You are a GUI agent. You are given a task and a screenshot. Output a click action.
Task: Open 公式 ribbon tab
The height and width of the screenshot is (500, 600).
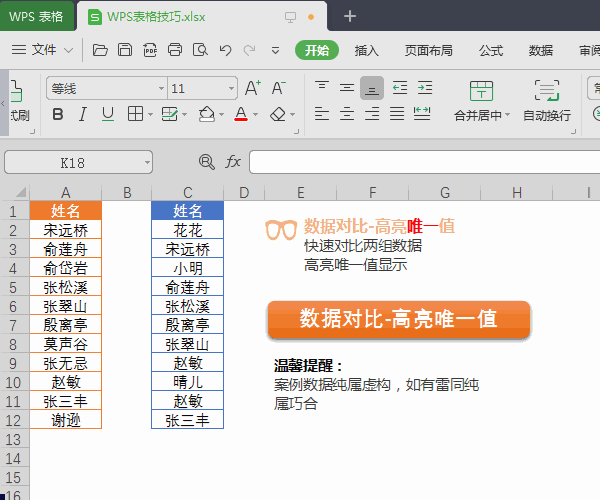click(x=491, y=50)
